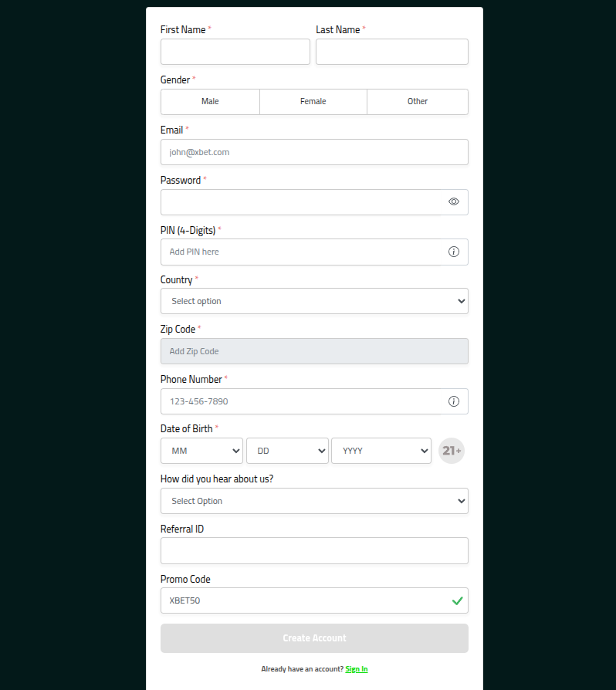The height and width of the screenshot is (690, 616).
Task: Open the Country dropdown
Action: [x=314, y=301]
